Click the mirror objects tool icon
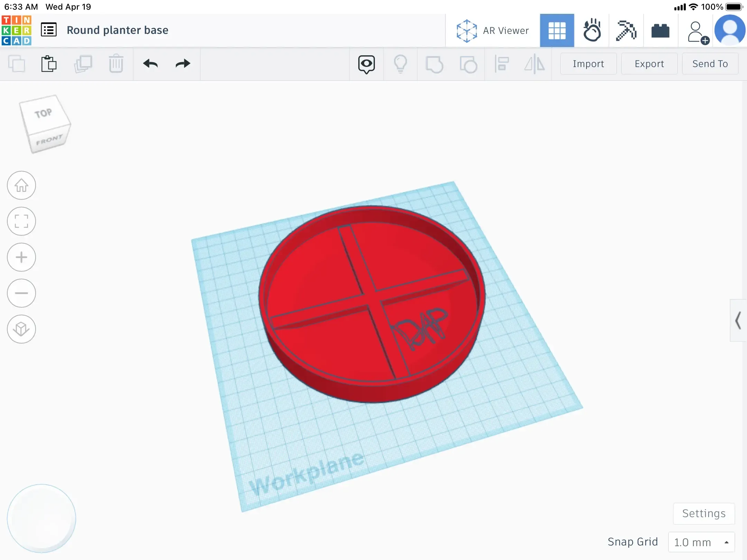This screenshot has width=747, height=560. [x=535, y=64]
